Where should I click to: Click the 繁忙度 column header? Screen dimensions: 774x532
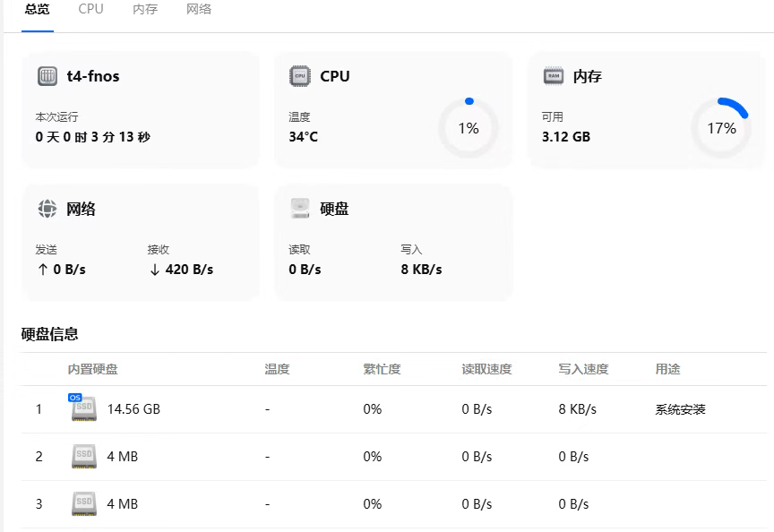(382, 369)
